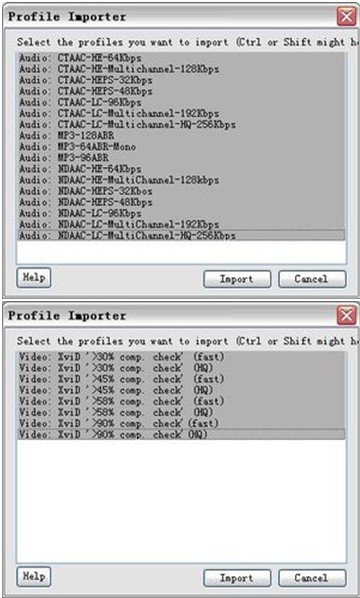Select Video: XviD >90% comp. check (fast)
Image resolution: width=360 pixels, height=598 pixels.
tap(180, 423)
